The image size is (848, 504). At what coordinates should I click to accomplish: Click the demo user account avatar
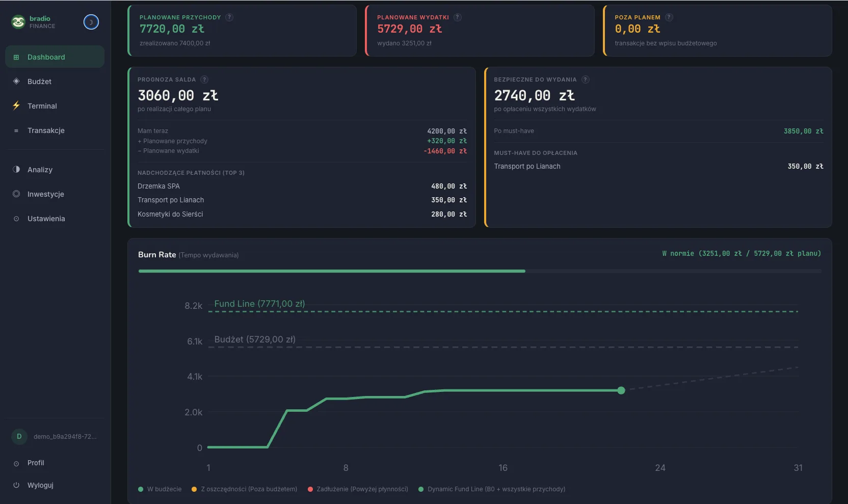[x=19, y=437]
